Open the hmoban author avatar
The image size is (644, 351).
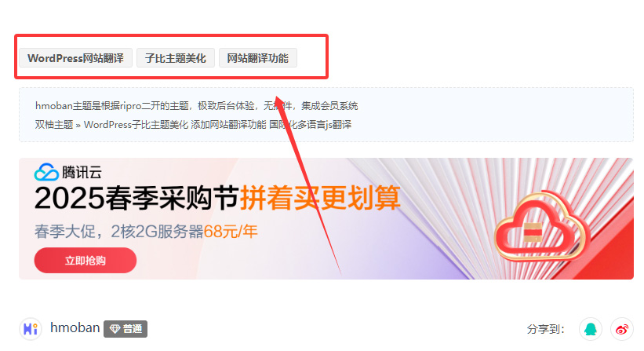(x=31, y=329)
